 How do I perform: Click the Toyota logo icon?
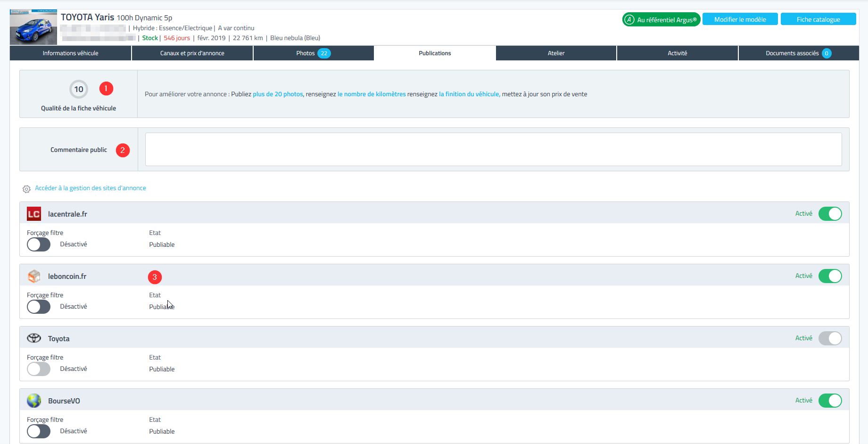(x=34, y=338)
